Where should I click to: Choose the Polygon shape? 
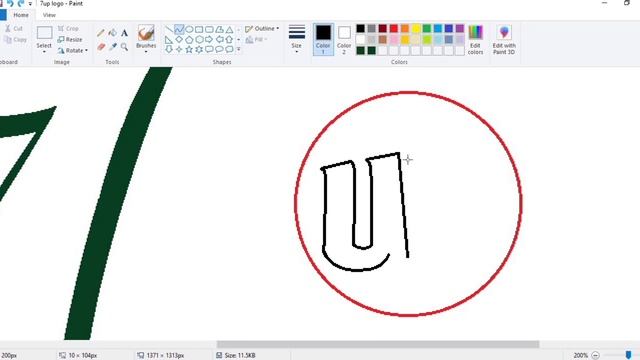220,29
